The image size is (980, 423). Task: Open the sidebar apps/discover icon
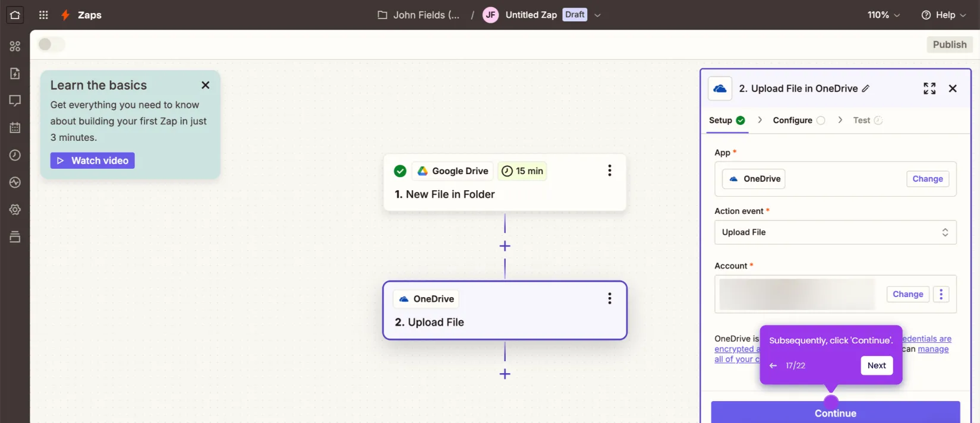[x=15, y=46]
